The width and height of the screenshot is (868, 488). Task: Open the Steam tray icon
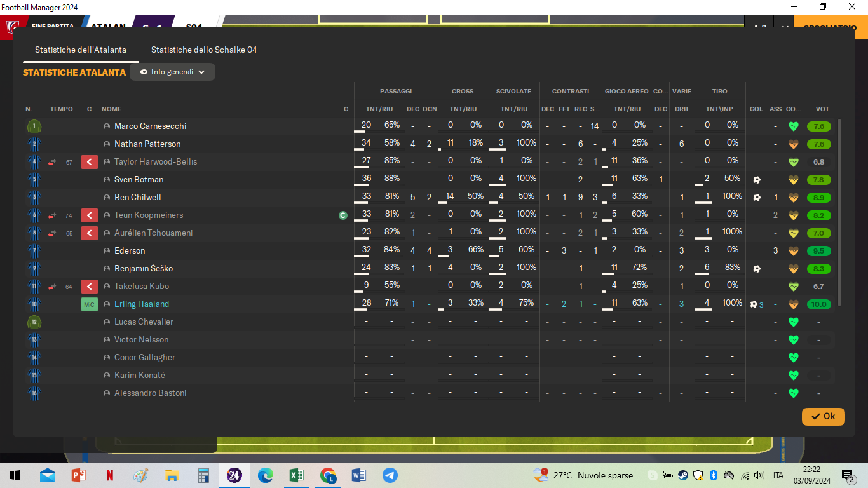click(x=682, y=475)
